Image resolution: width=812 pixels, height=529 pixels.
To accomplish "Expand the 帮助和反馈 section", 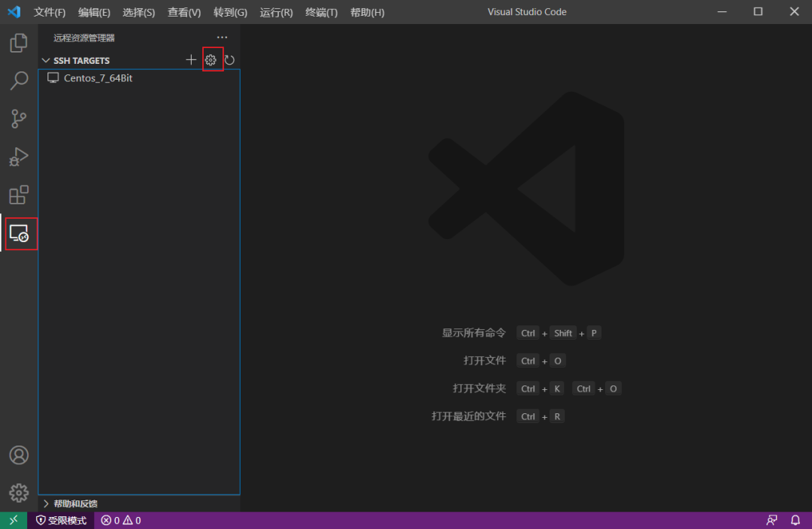I will (x=46, y=503).
